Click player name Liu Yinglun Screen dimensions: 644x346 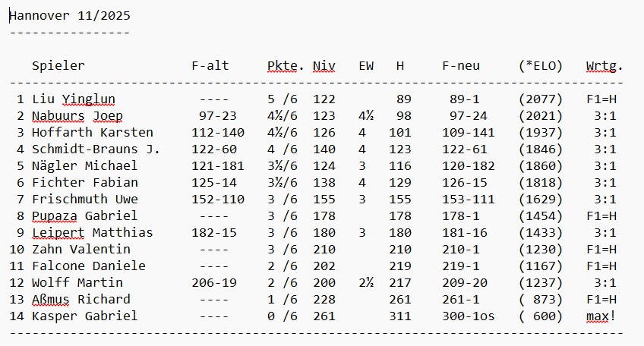click(x=74, y=99)
